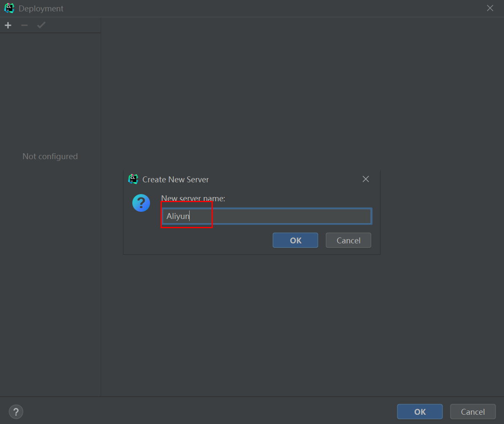Open help via the question mark button

coord(16,412)
